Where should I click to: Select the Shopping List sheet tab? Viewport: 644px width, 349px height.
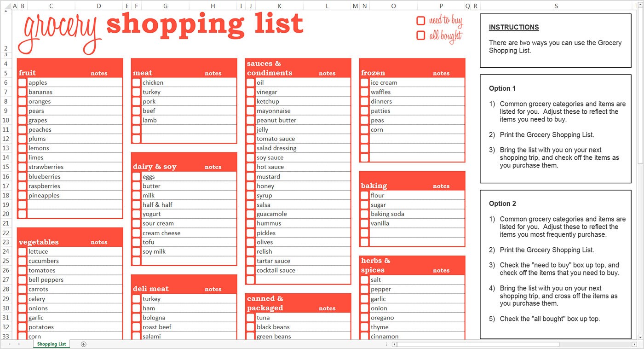[51, 344]
